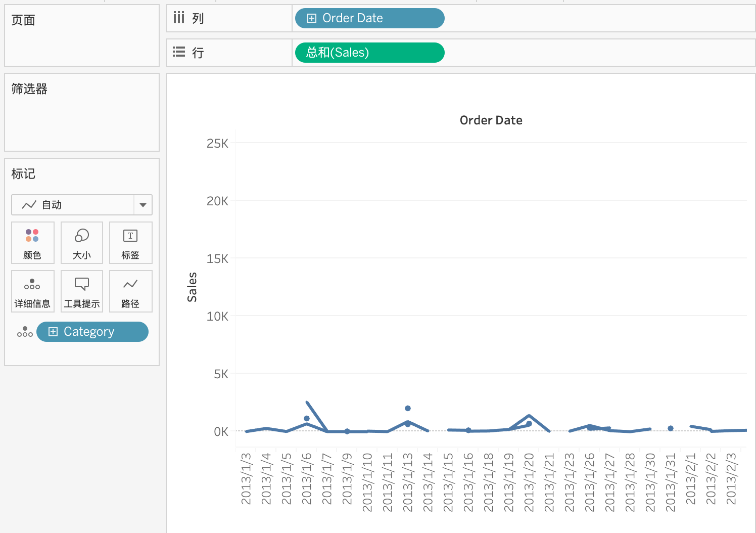Open the Detail (详细信息) marks card

coord(32,291)
